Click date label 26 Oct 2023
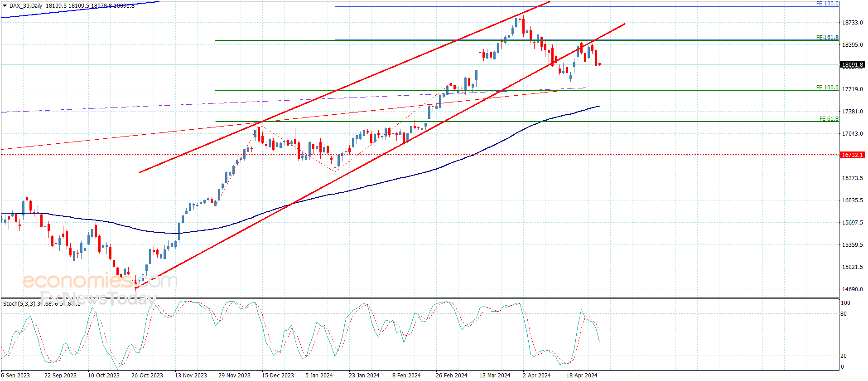 click(147, 375)
